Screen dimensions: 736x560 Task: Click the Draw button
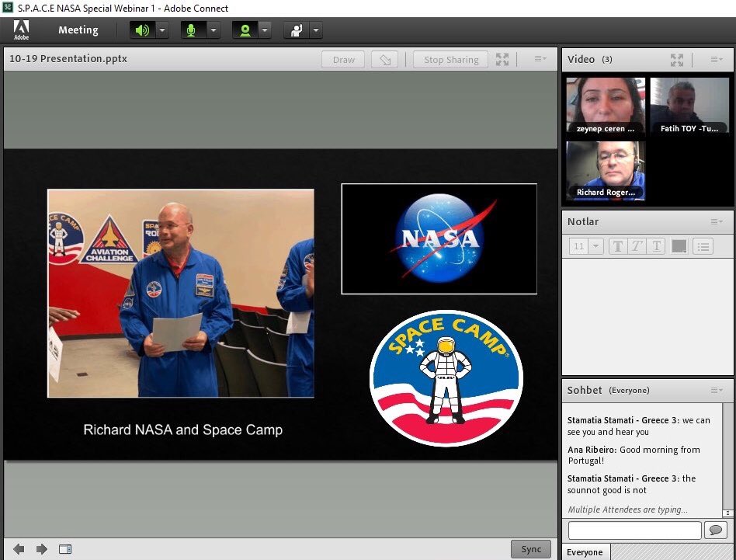343,60
